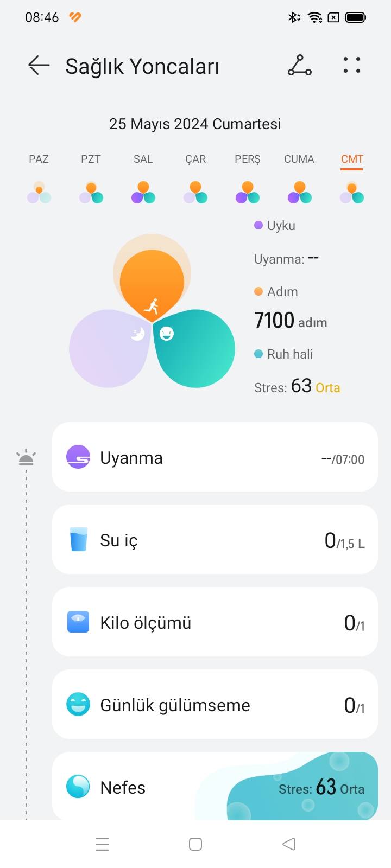This screenshot has width=391, height=868.
Task: Select the CUMA clover icon
Action: (299, 193)
